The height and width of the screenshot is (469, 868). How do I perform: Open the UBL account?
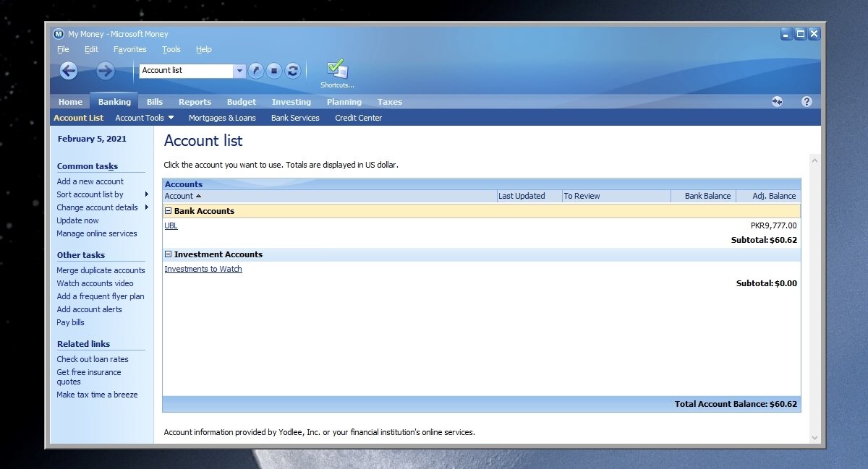(171, 225)
